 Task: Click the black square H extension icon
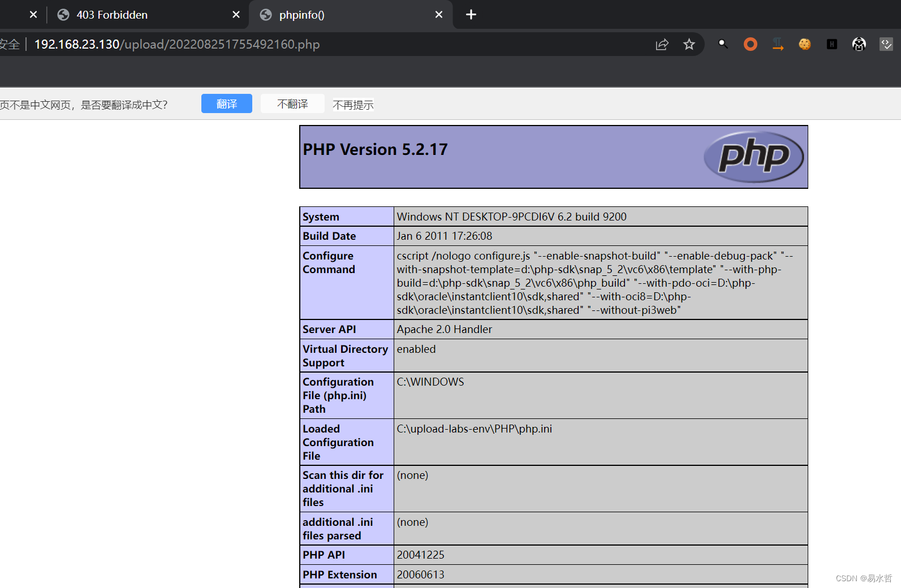click(x=832, y=44)
